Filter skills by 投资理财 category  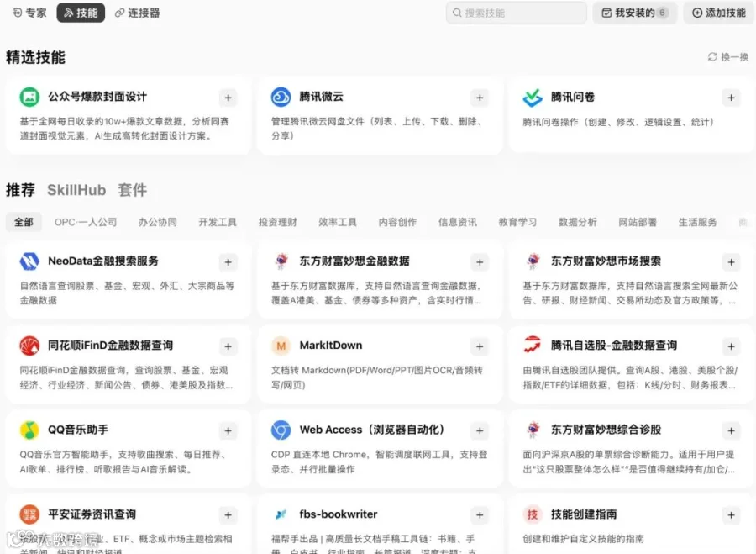pos(278,222)
